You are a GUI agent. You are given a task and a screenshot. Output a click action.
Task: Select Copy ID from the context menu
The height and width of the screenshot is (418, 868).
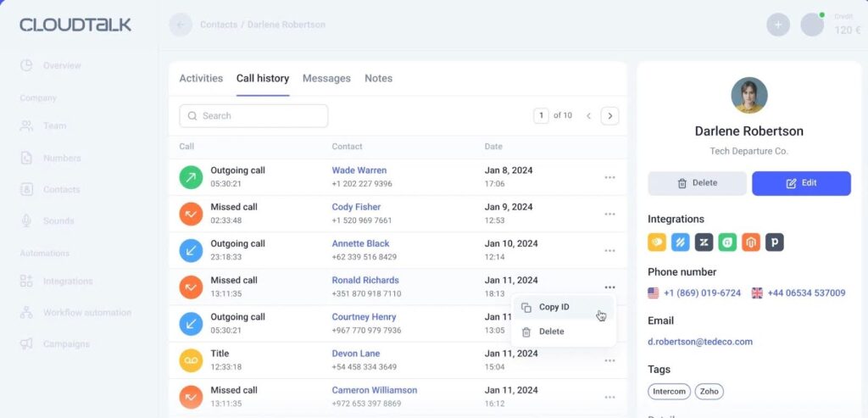[x=554, y=307]
